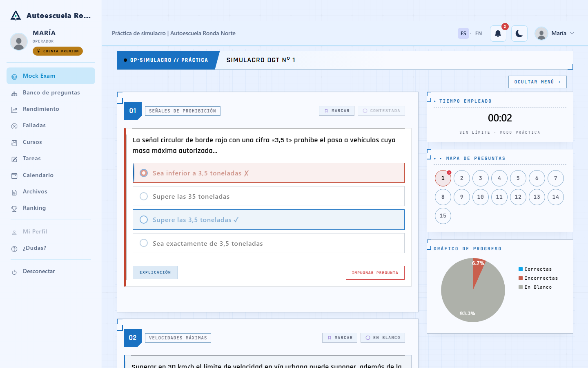Jump to question 15 in map
Image resolution: width=588 pixels, height=368 pixels.
coord(443,216)
